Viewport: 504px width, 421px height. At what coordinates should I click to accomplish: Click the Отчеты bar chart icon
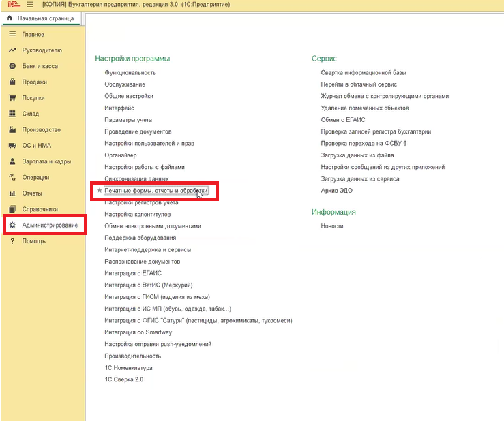pyautogui.click(x=12, y=193)
